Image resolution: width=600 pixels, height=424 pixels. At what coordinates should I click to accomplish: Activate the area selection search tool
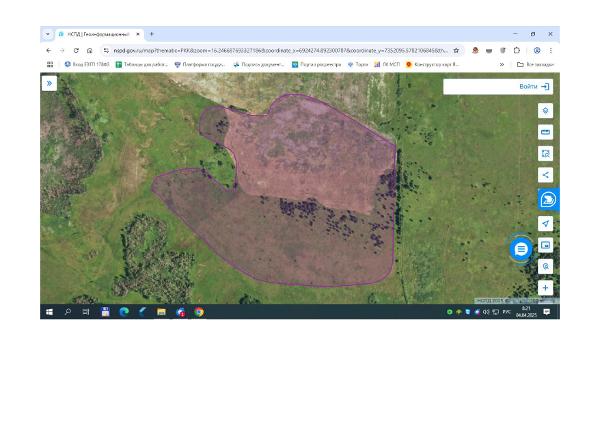click(x=545, y=154)
